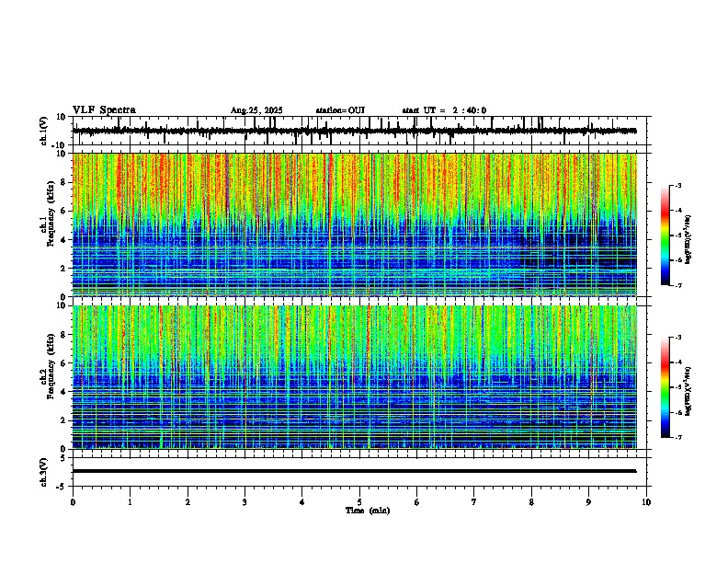Click time axis tick label "4"

pos(302,502)
